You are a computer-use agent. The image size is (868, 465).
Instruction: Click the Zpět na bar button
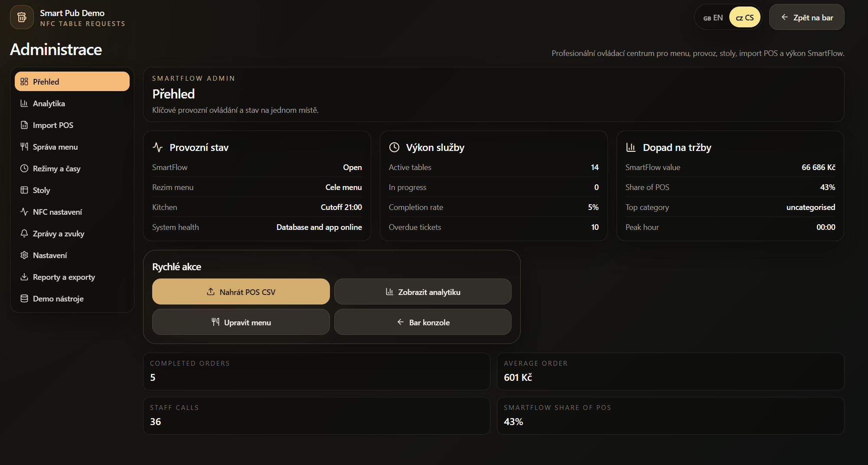(x=806, y=17)
